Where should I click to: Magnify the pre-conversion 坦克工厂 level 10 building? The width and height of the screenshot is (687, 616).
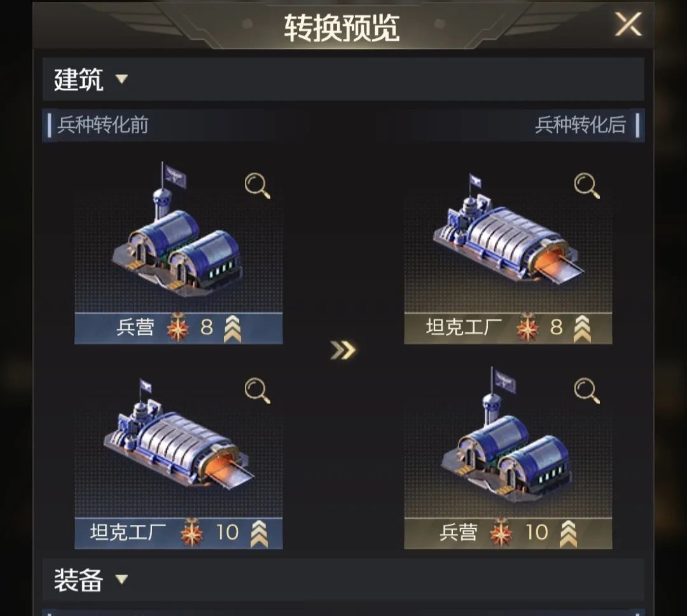point(257,391)
